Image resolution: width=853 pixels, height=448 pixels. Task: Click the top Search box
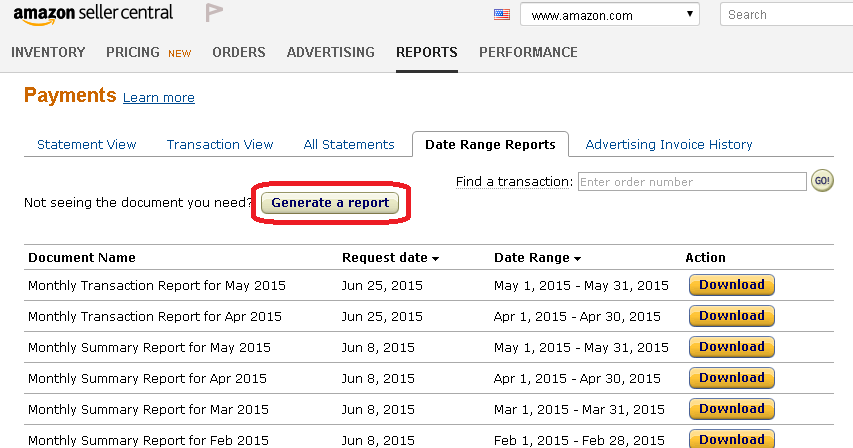(787, 15)
